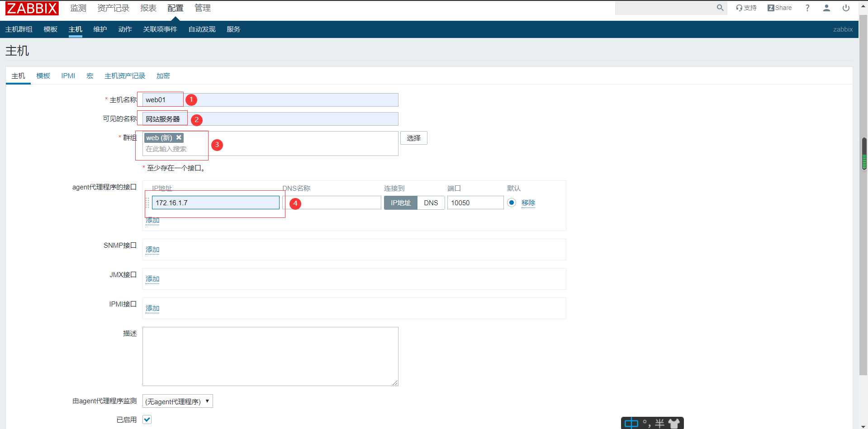Open the 由agent代理程序监测 proxy dropdown

point(178,401)
